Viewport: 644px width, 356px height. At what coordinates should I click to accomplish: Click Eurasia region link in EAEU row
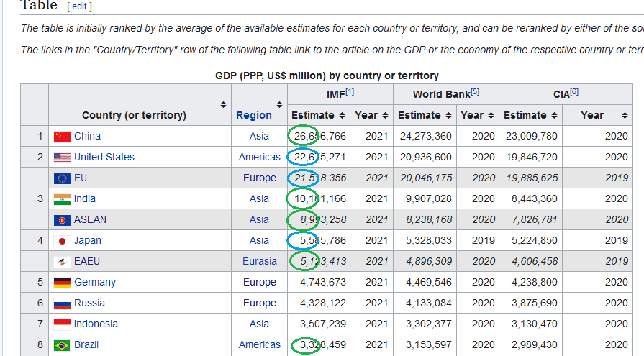pos(260,261)
